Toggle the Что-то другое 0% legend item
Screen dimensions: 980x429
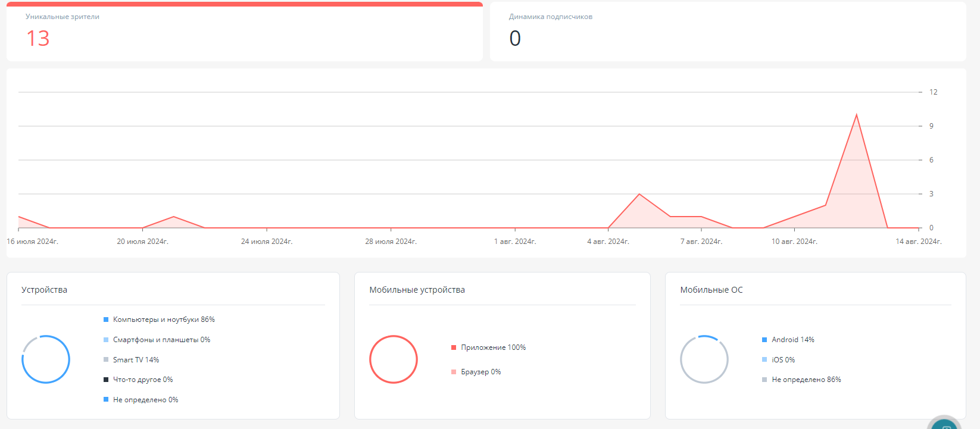point(138,380)
